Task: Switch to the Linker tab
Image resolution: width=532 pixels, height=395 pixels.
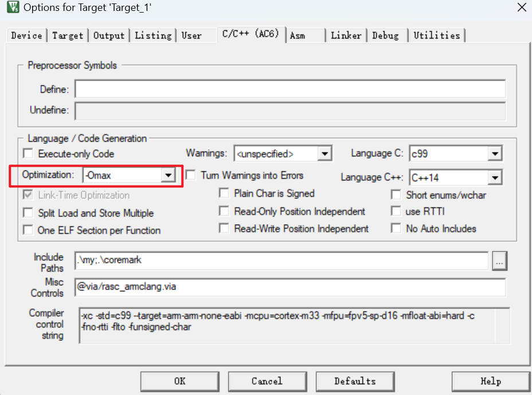Action: [346, 36]
